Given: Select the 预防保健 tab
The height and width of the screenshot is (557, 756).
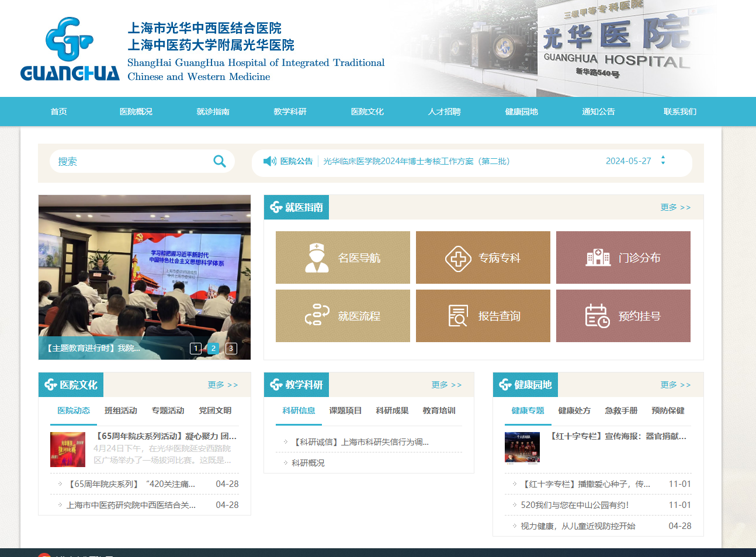Looking at the screenshot, I should pyautogui.click(x=668, y=411).
